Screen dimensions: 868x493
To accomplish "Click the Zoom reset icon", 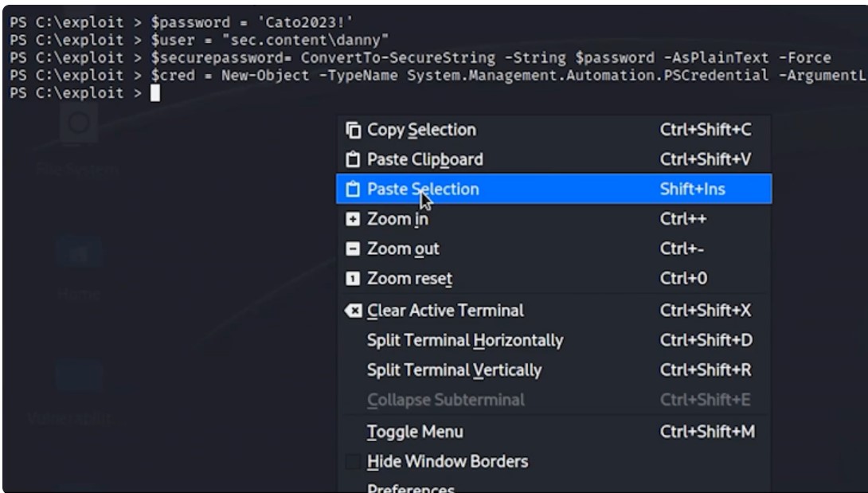I will pyautogui.click(x=353, y=280).
